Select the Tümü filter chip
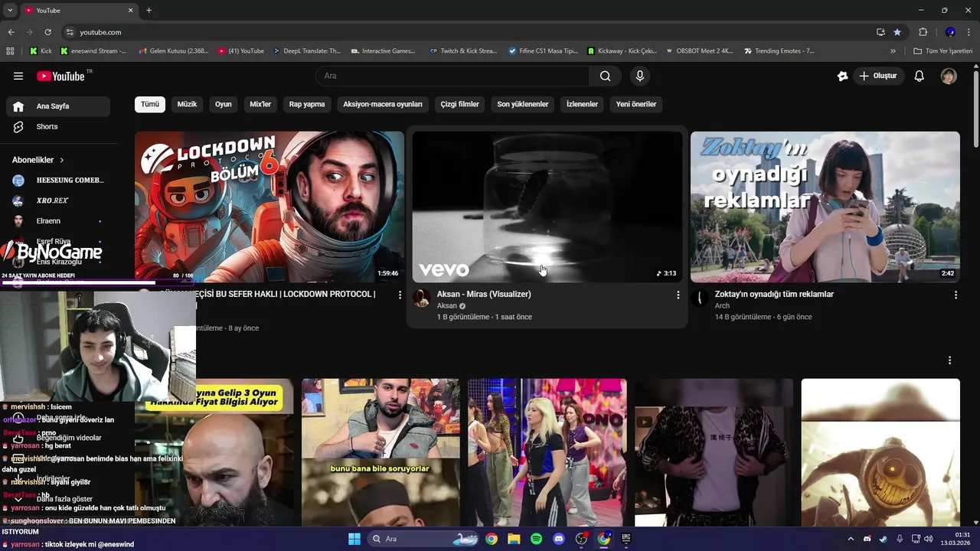The image size is (980, 551). point(150,104)
